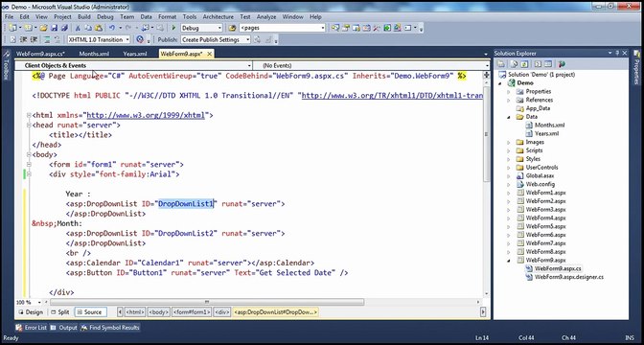Click the Save All toolbar icon
The height and width of the screenshot is (345, 644).
[x=64, y=28]
